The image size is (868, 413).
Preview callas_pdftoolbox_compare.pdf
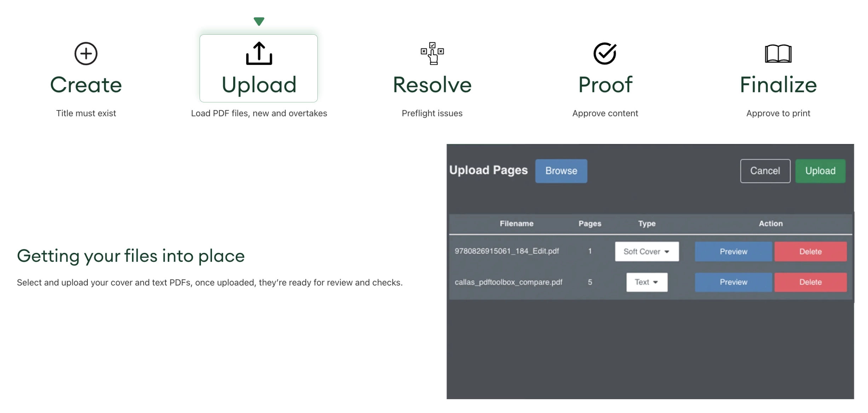click(x=733, y=282)
